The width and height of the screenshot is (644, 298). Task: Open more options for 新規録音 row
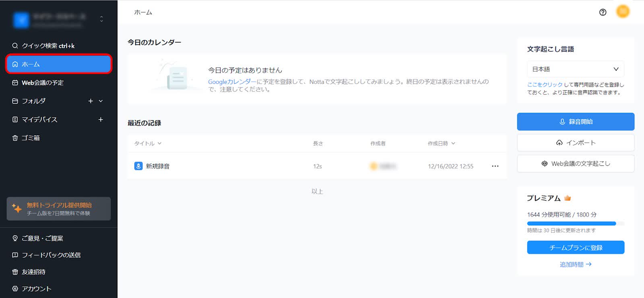(495, 166)
